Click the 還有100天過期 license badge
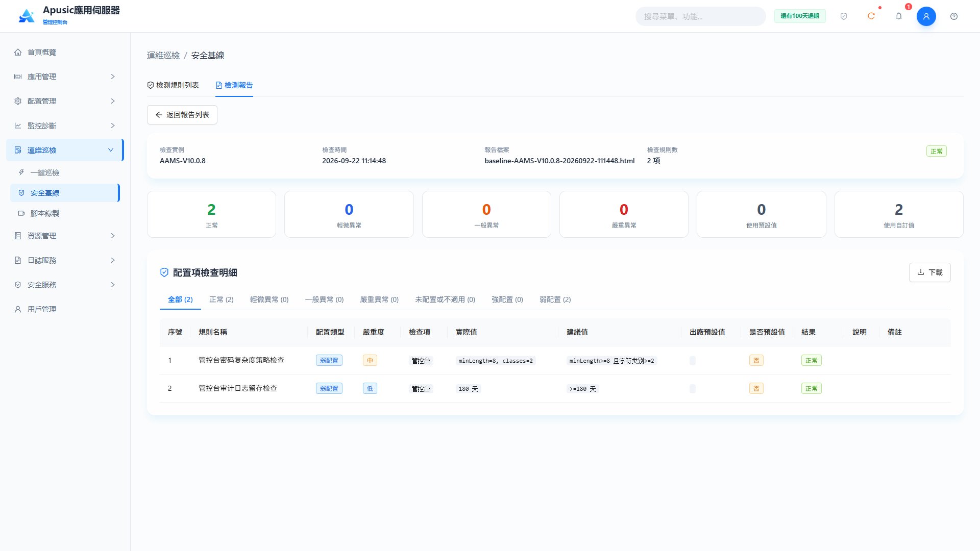Image resolution: width=980 pixels, height=551 pixels. (x=800, y=16)
